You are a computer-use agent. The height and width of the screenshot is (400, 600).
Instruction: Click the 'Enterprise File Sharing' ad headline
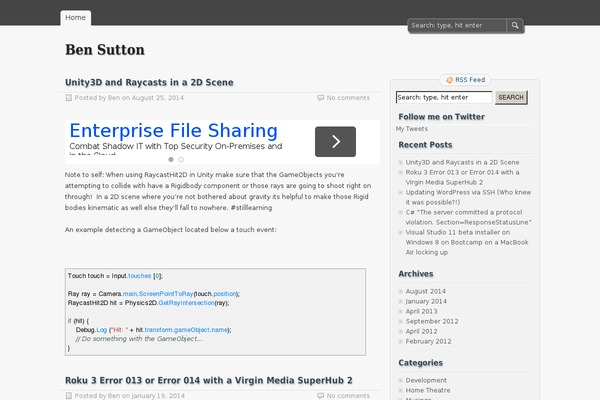tap(173, 131)
